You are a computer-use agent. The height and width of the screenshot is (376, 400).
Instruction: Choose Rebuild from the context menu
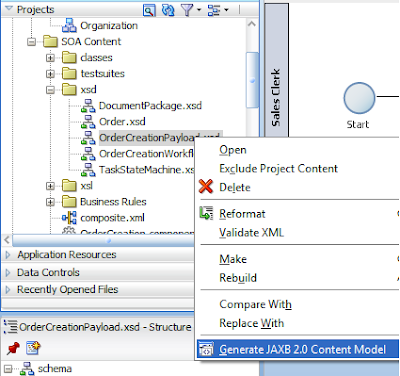[x=238, y=278]
